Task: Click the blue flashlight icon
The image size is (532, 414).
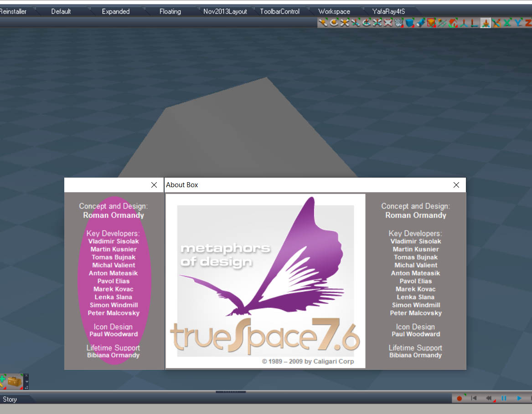Action: point(420,23)
